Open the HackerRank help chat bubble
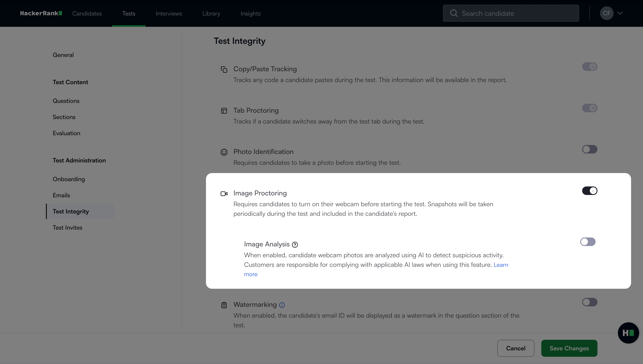This screenshot has width=643, height=364. point(628,333)
